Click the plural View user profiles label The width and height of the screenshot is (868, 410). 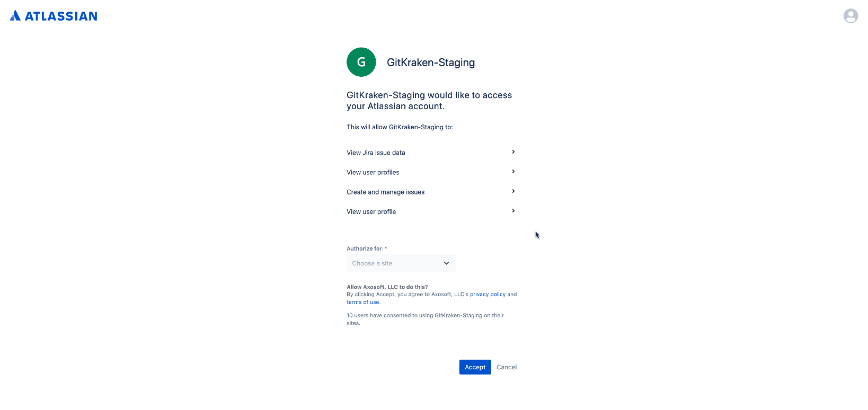coord(373,173)
